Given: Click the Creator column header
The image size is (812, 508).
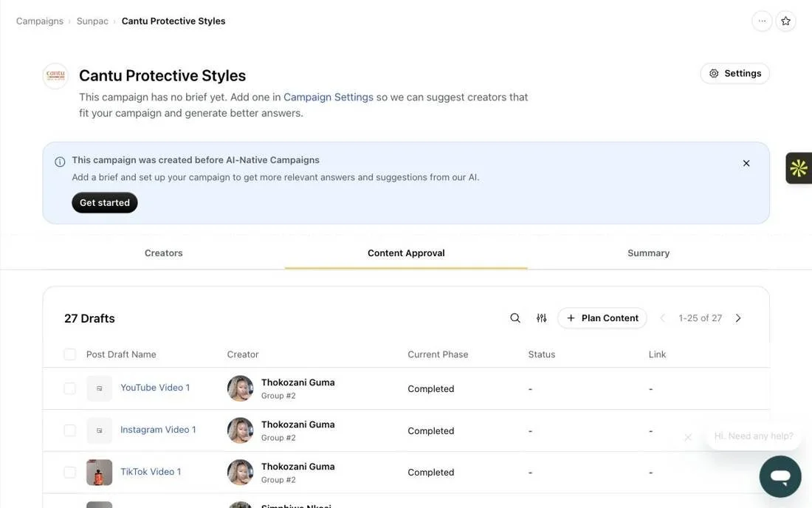Looking at the screenshot, I should pyautogui.click(x=243, y=354).
